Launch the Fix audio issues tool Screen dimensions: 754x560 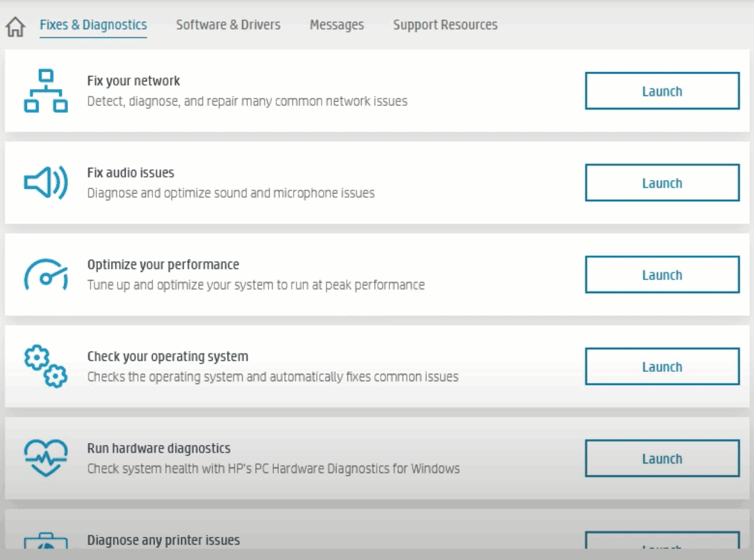pos(662,183)
